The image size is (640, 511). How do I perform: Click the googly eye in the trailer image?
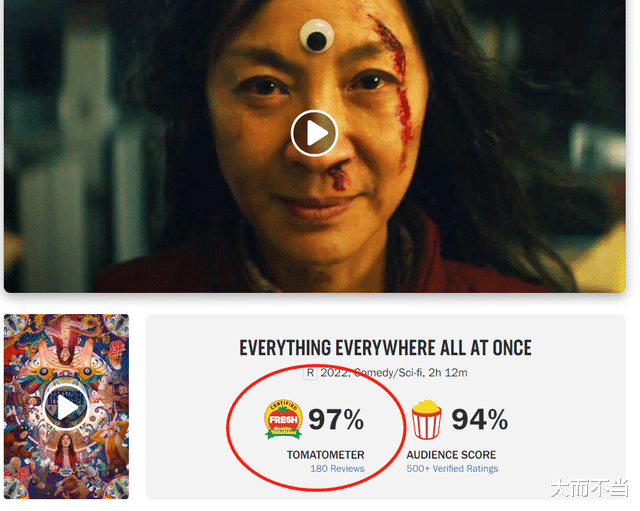[315, 37]
